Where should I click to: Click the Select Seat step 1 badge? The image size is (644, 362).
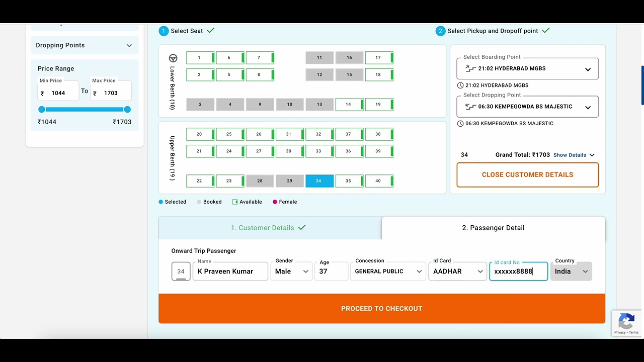coord(164,31)
